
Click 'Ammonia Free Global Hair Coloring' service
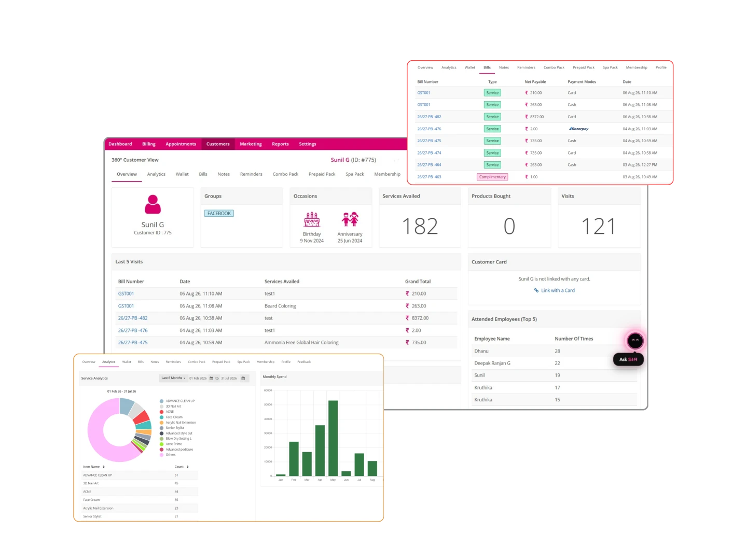point(301,343)
